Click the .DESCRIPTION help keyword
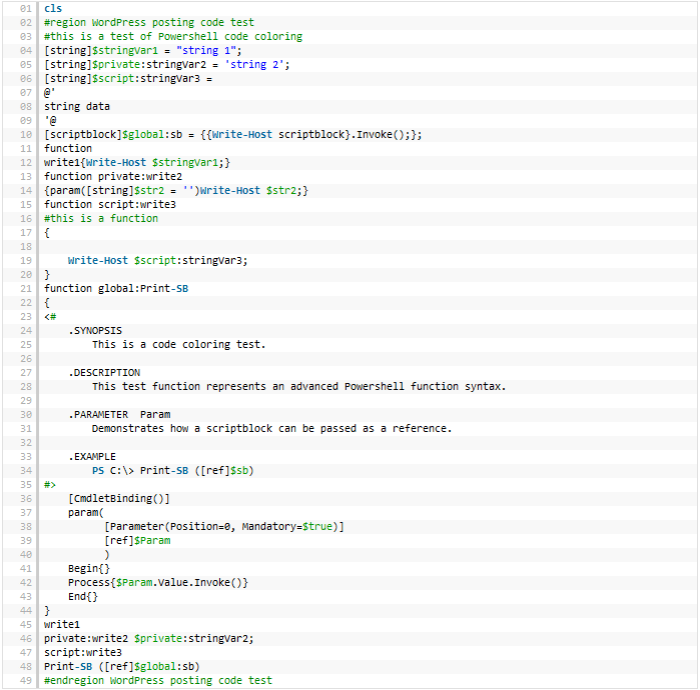This screenshot has height=690, width=700. [104, 372]
